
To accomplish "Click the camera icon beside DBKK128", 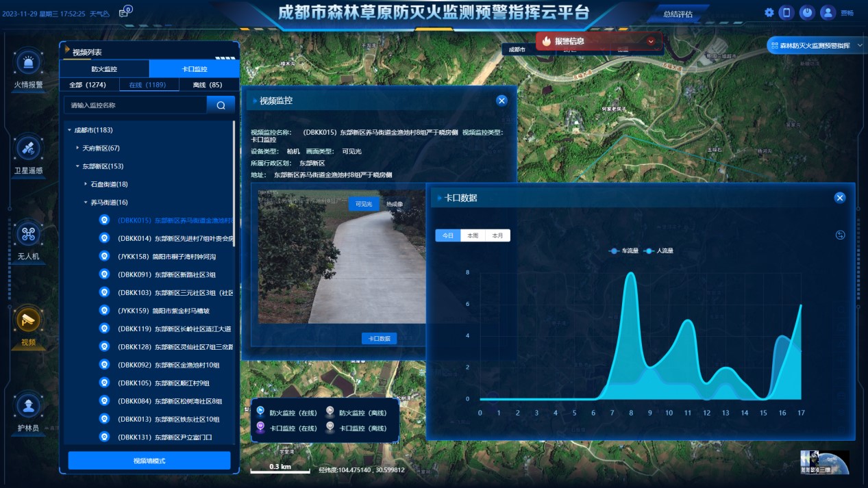I will 104,346.
